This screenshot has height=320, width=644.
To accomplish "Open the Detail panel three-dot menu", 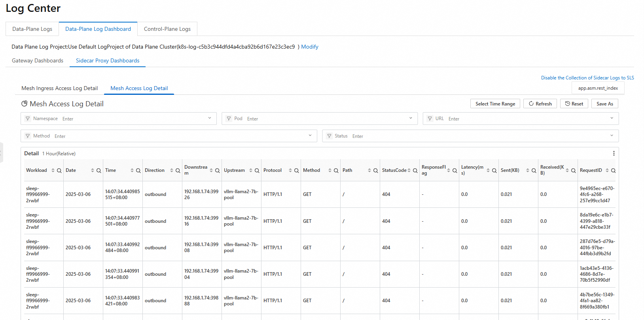I will tap(614, 153).
